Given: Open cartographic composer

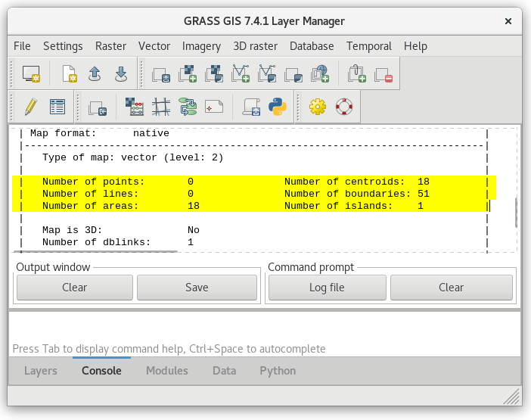Looking at the screenshot, I should 214,107.
